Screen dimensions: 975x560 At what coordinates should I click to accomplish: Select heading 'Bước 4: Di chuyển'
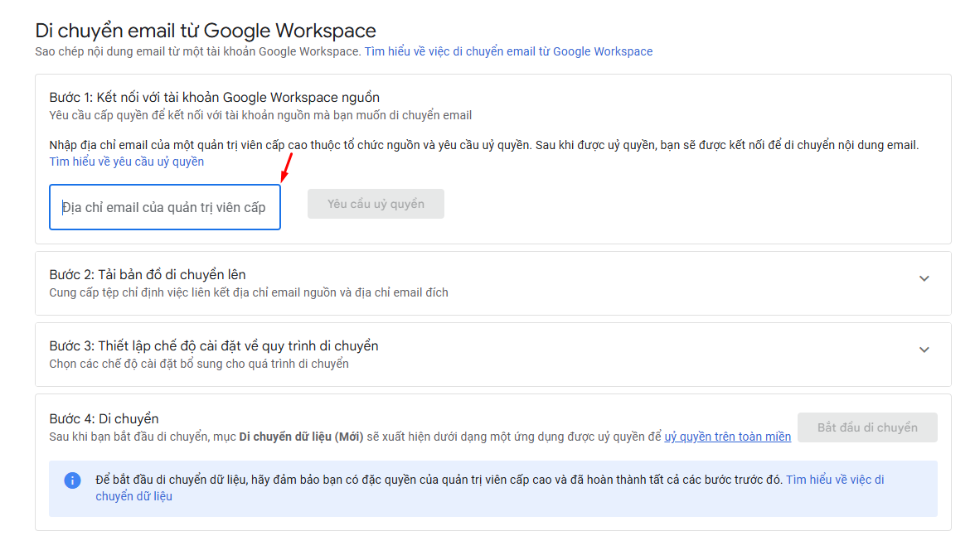(104, 419)
